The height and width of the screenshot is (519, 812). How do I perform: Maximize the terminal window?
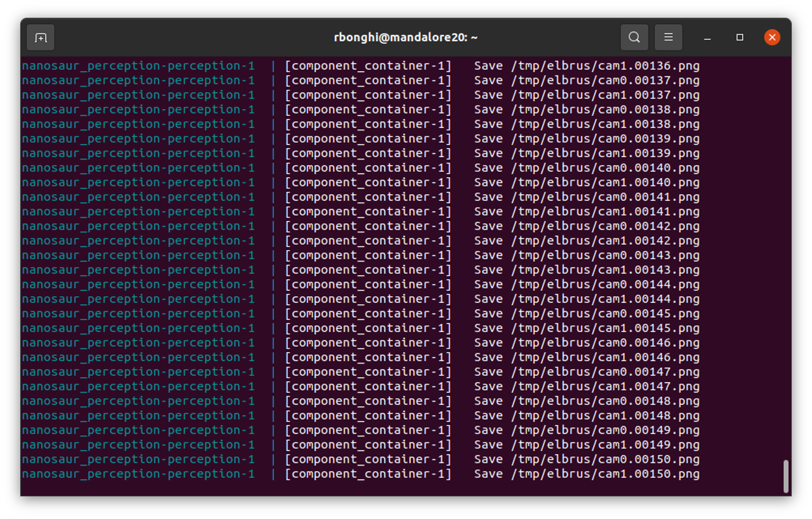pyautogui.click(x=740, y=38)
